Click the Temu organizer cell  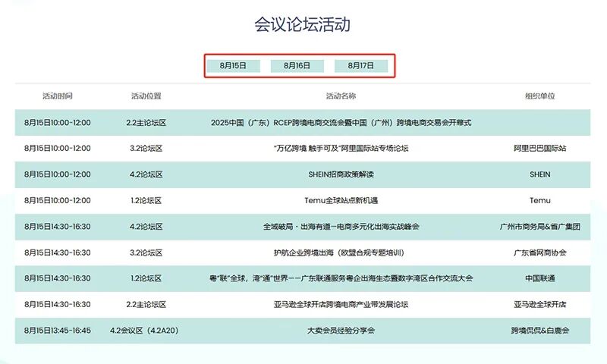[x=540, y=200]
